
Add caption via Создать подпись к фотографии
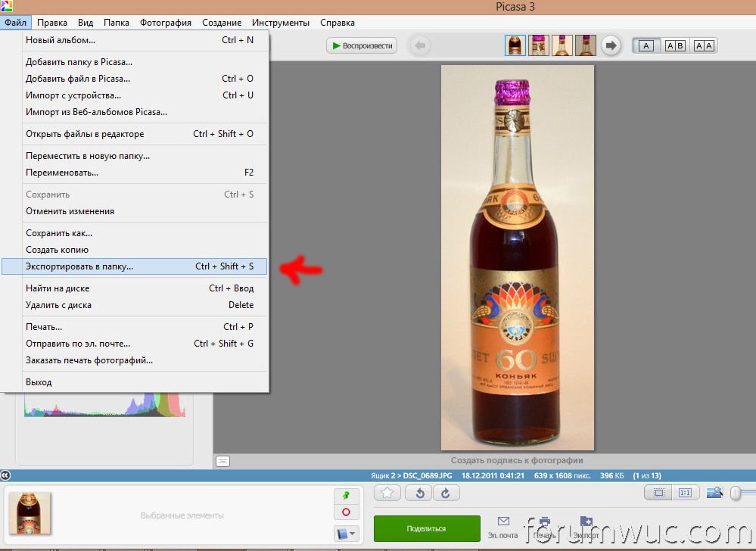click(517, 460)
